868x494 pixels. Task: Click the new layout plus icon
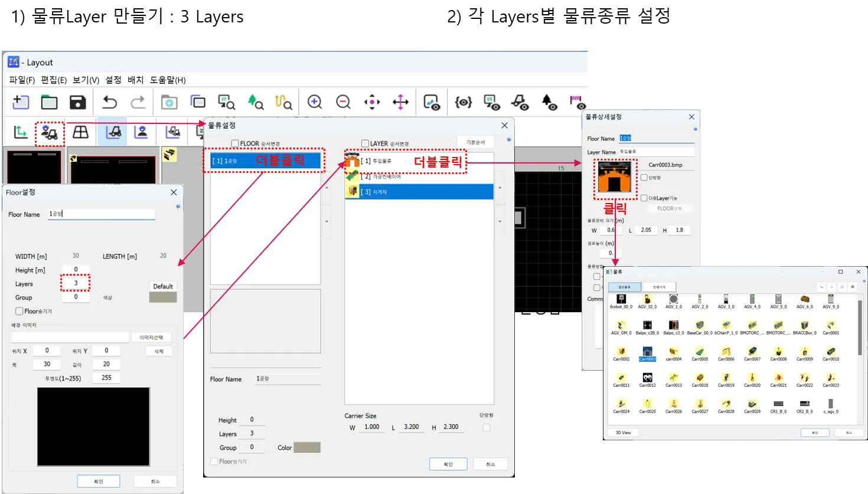[21, 102]
